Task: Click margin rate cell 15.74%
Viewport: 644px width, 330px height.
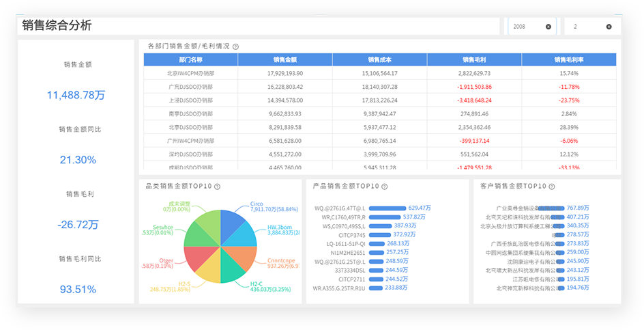Action: pyautogui.click(x=569, y=73)
